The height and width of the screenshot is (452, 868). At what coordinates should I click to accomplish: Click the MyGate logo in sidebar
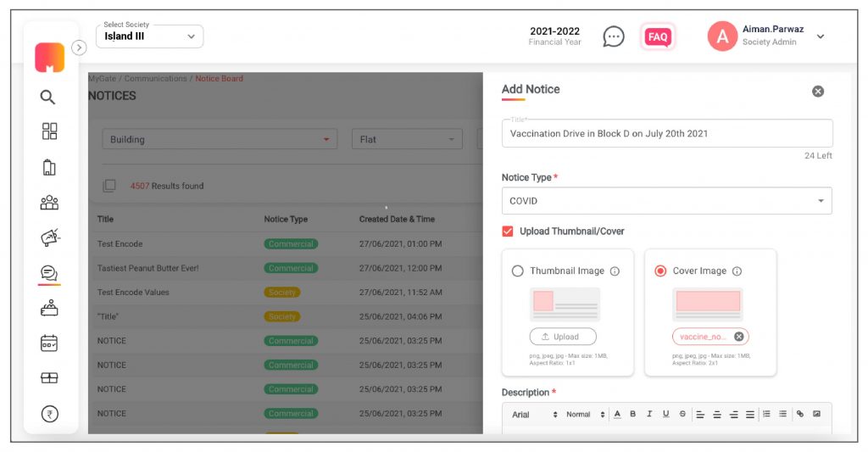pyautogui.click(x=50, y=58)
